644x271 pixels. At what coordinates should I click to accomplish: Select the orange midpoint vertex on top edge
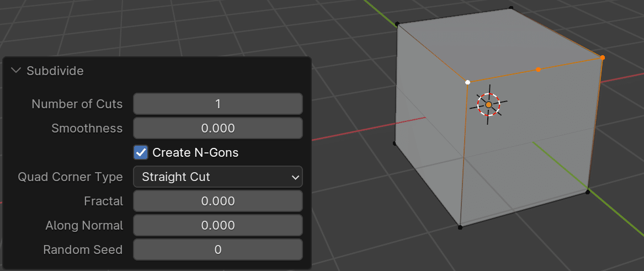pos(538,70)
